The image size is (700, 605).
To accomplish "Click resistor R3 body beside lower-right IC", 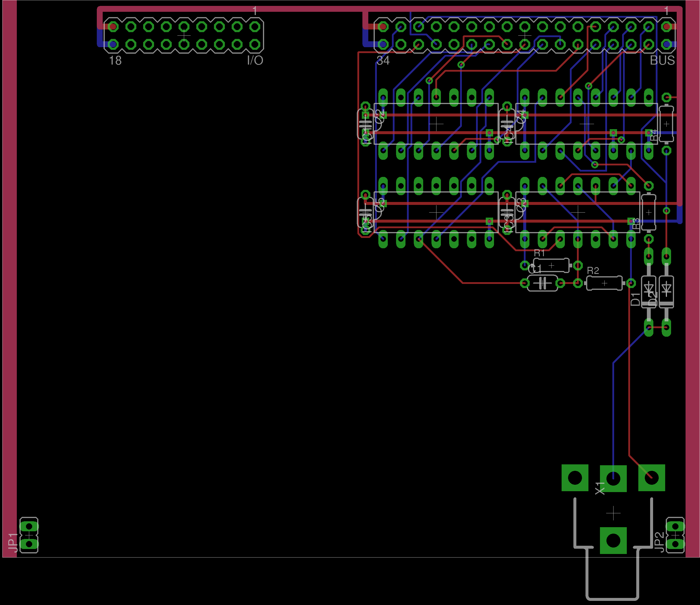I will [x=648, y=212].
